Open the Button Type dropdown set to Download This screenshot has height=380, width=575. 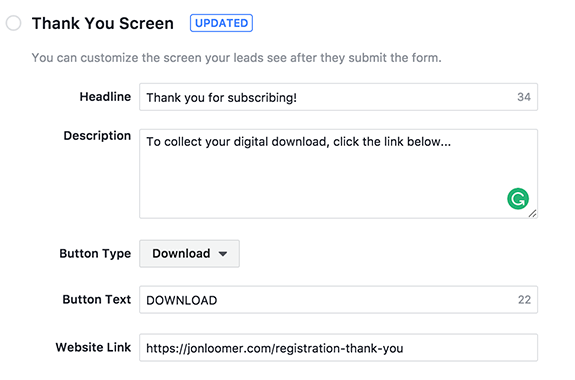coord(189,253)
